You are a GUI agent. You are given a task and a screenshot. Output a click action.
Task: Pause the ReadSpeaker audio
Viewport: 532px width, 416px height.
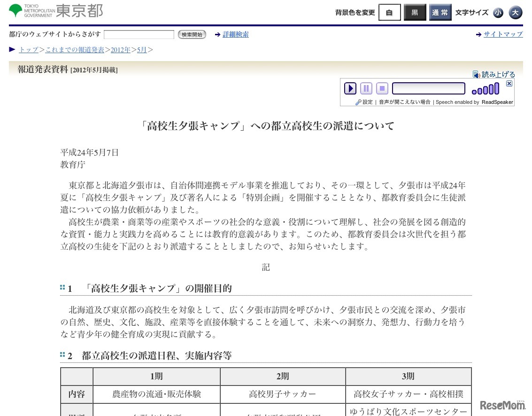[x=366, y=88]
